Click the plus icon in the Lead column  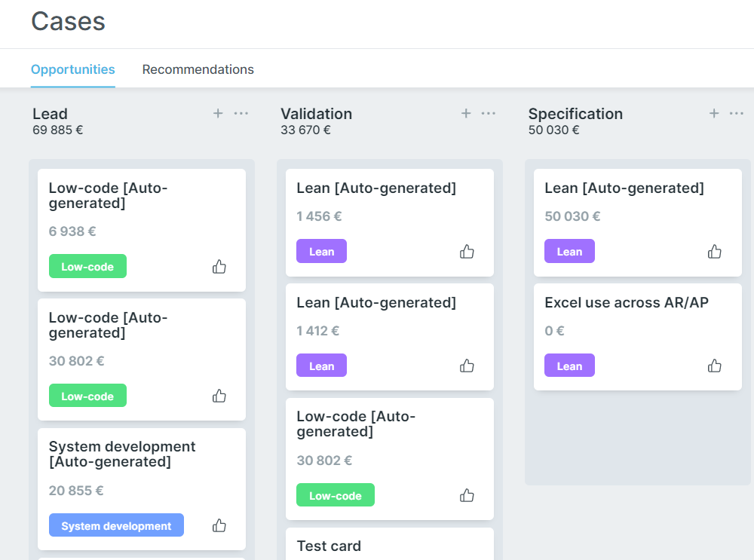(218, 113)
